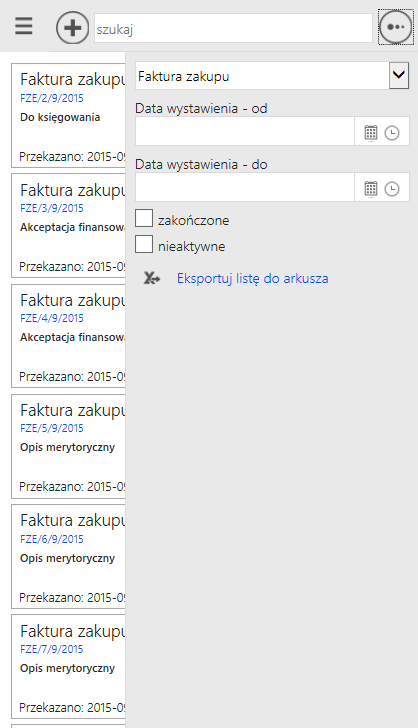Open document link FZE/6/9/2015

(x=52, y=539)
